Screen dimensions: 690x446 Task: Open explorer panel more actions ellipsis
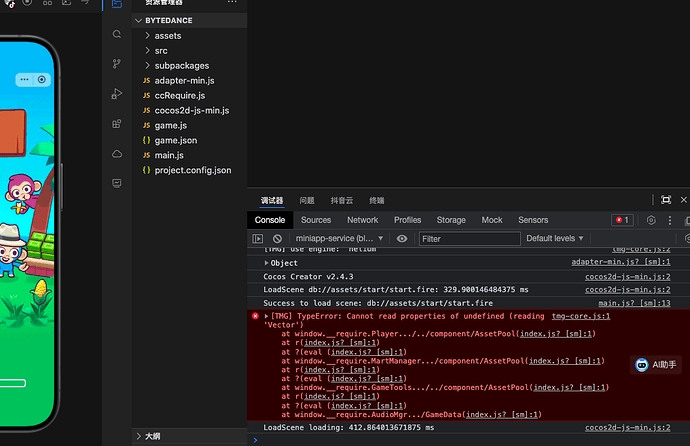pyautogui.click(x=232, y=2)
